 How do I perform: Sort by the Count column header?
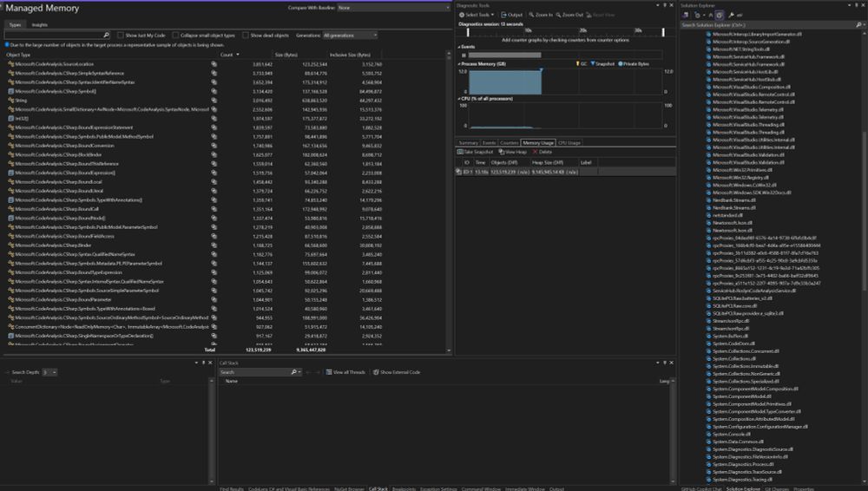coord(227,55)
